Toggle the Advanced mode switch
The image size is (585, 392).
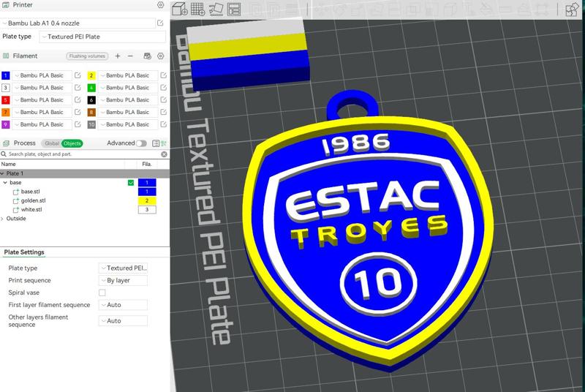[141, 143]
